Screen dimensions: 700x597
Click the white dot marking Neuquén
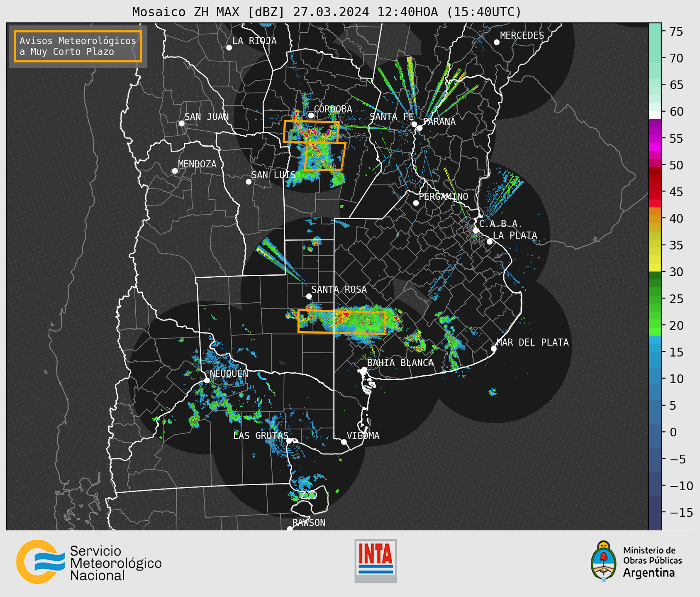[x=207, y=380]
